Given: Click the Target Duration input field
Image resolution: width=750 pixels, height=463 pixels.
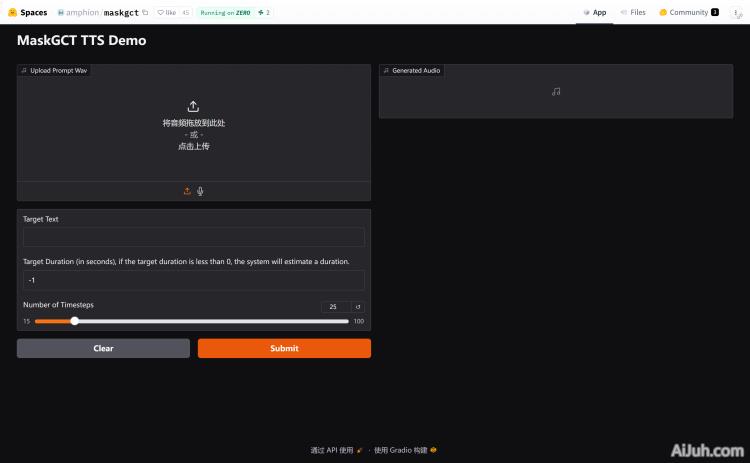Looking at the screenshot, I should coord(193,280).
